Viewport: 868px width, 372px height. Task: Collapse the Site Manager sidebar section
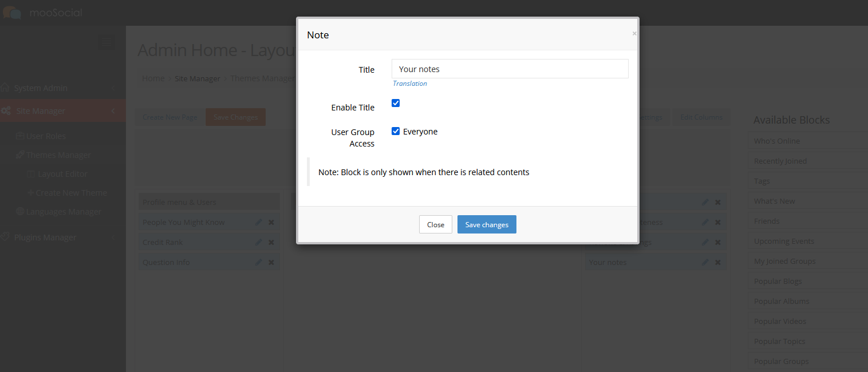[x=63, y=111]
